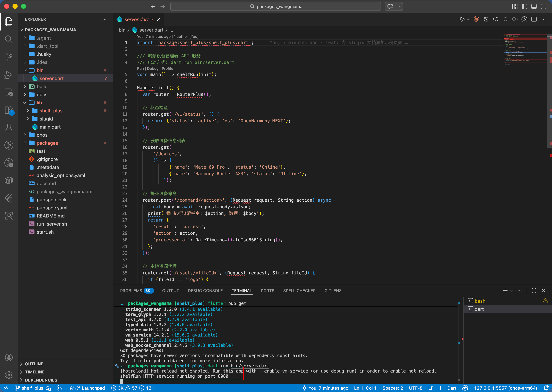Click the Dart language mode in status bar
The height and width of the screenshot is (392, 552).
coord(451,388)
